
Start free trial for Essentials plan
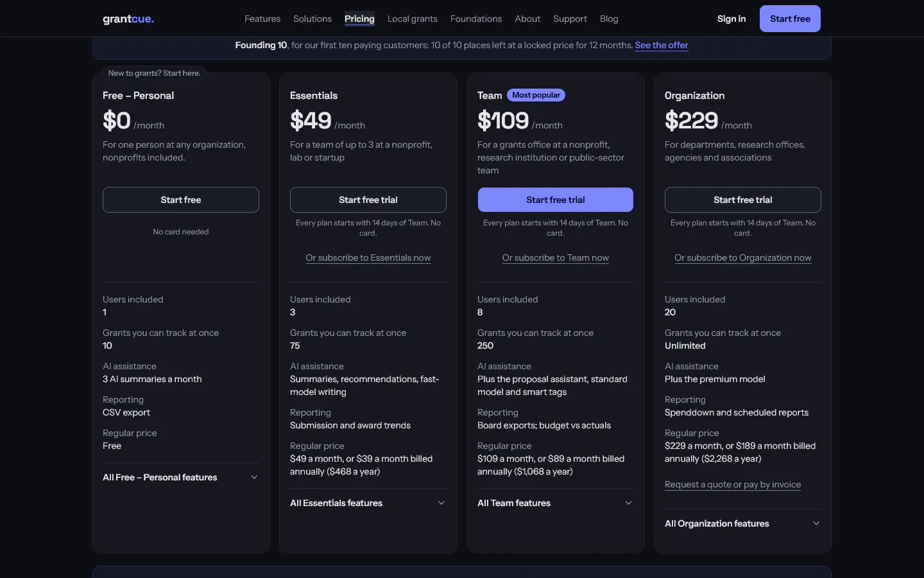[368, 200]
